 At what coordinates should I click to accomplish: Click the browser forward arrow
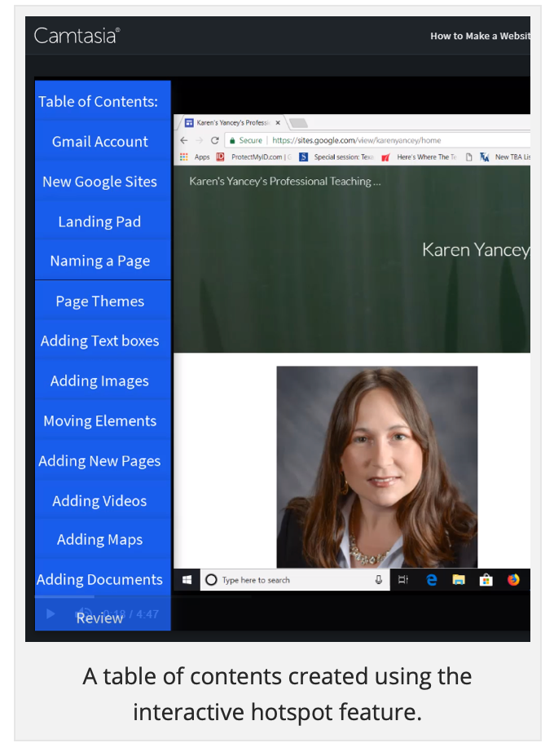(x=199, y=140)
